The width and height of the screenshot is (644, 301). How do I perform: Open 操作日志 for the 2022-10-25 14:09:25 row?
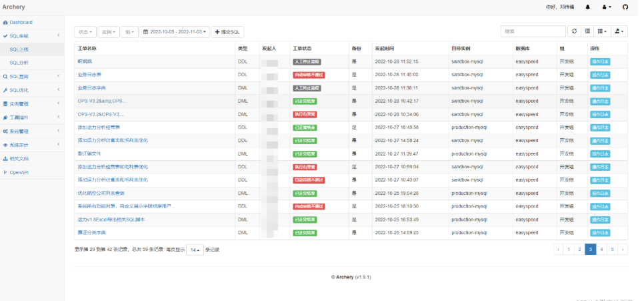600,233
